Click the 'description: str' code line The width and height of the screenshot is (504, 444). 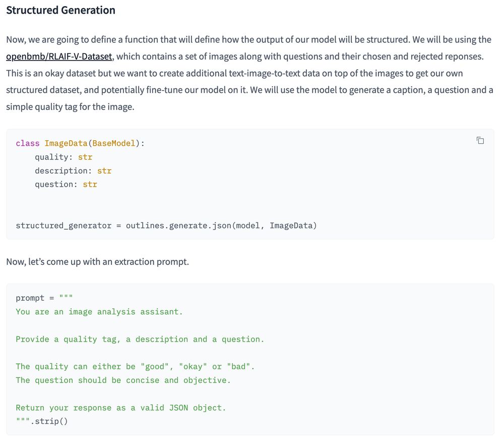point(73,171)
